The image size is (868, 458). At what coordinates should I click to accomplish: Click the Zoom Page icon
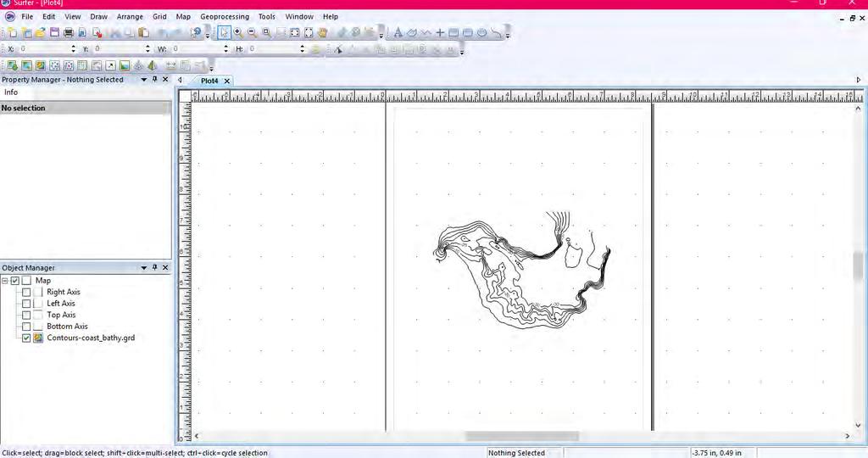[309, 33]
